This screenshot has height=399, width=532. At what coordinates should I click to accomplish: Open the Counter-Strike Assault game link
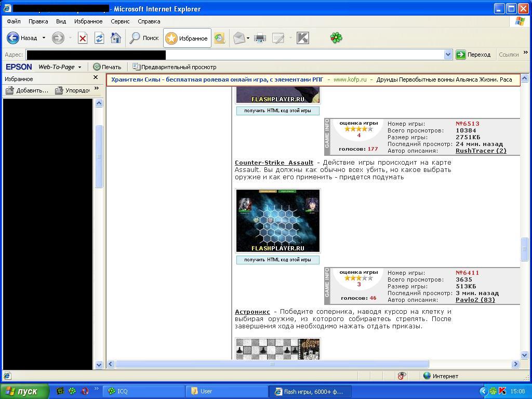coord(274,163)
